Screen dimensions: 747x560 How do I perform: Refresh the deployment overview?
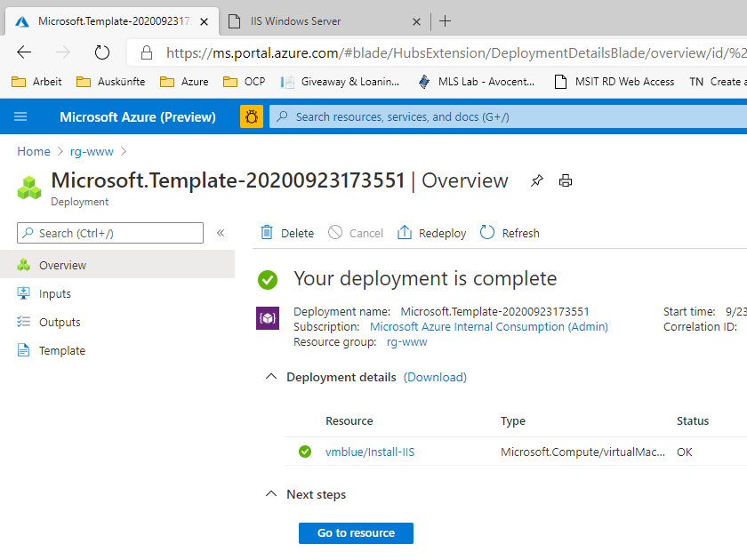click(509, 232)
